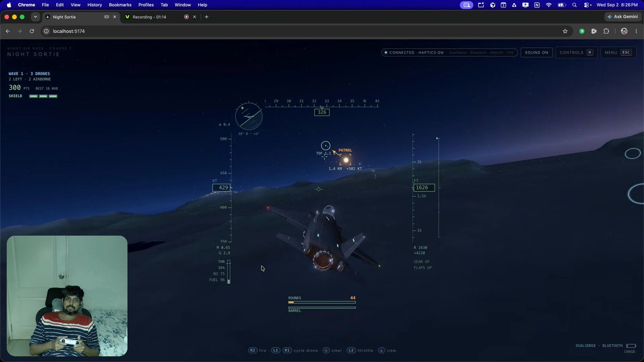The image size is (644, 362).
Task: Open the tab search dropdown arrow
Action: (35, 17)
